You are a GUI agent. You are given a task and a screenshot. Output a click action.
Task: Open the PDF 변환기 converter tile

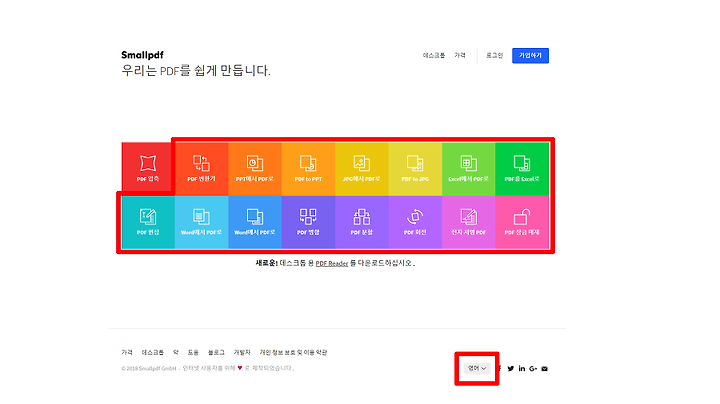[x=202, y=169]
